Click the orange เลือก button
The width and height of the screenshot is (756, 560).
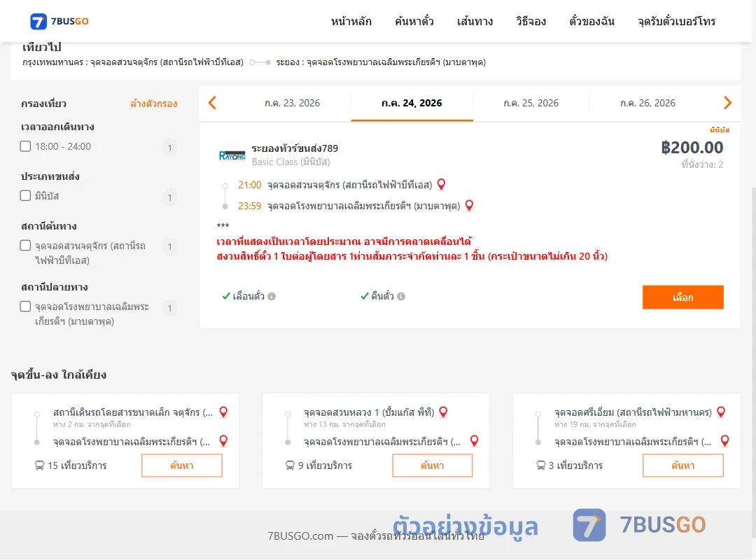[682, 297]
